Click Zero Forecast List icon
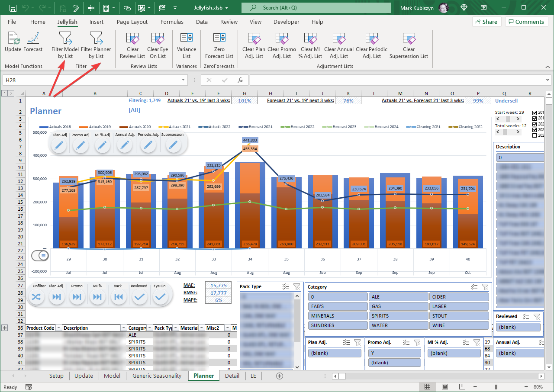Image resolution: width=554 pixels, height=392 pixels. (219, 45)
